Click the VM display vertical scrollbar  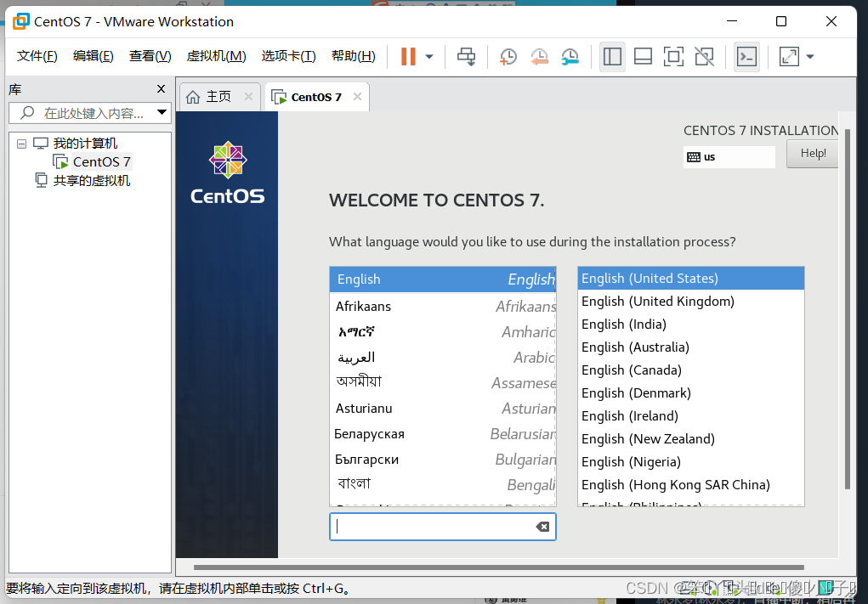(847, 310)
